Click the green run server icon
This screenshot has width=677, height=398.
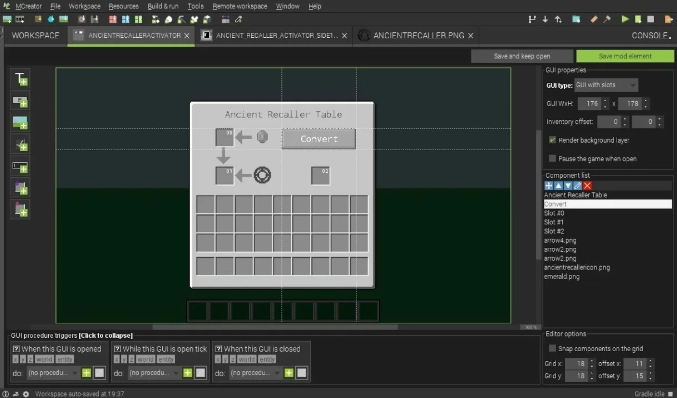tap(638, 19)
